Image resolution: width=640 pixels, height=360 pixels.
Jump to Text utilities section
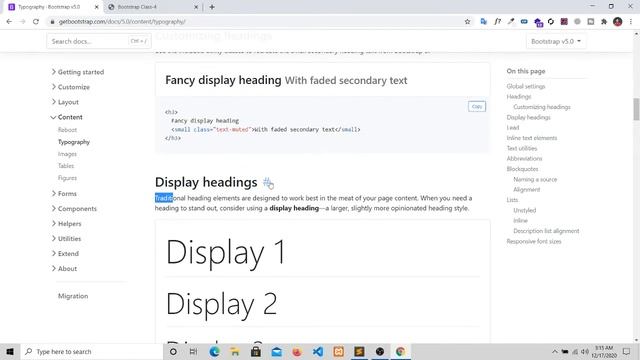pyautogui.click(x=522, y=148)
